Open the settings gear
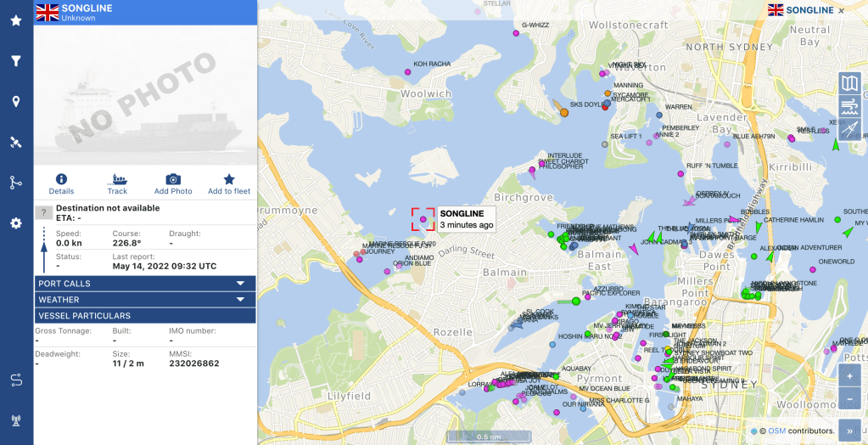This screenshot has height=445, width=868. point(15,223)
